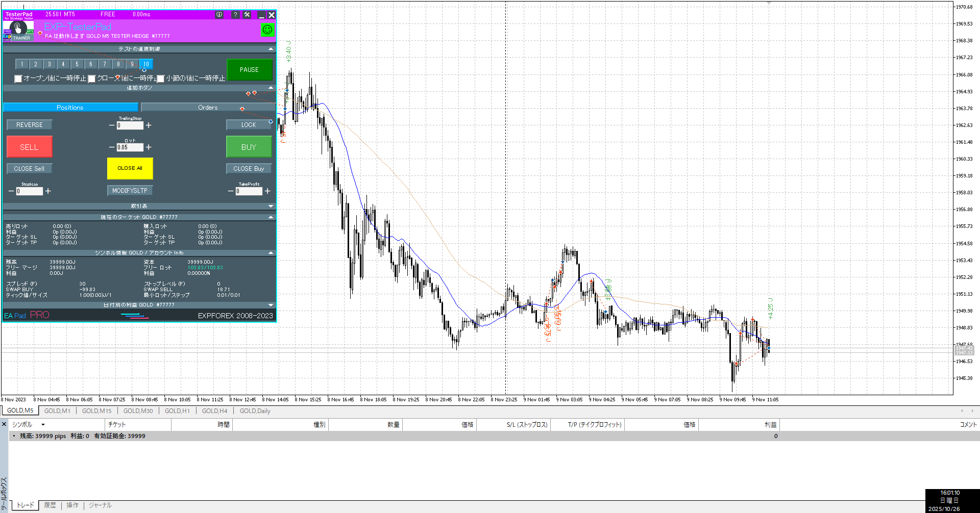This screenshot has width=980, height=513.
Task: Click the TesterPad Trainer logo icon
Action: pos(18,30)
